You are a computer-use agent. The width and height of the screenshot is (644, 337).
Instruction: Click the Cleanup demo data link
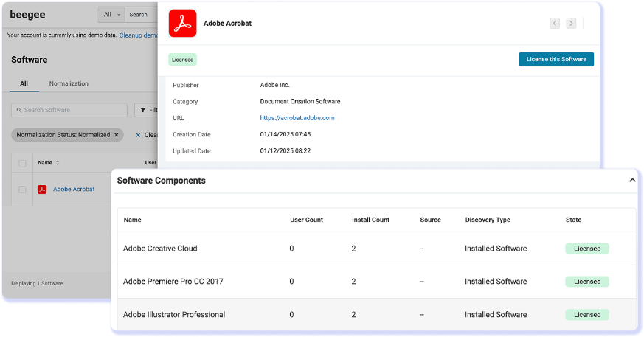(x=138, y=35)
